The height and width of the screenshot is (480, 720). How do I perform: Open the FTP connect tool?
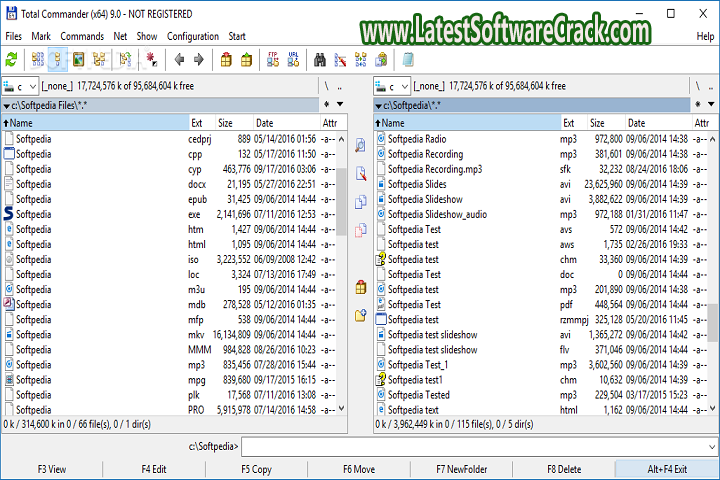268,59
